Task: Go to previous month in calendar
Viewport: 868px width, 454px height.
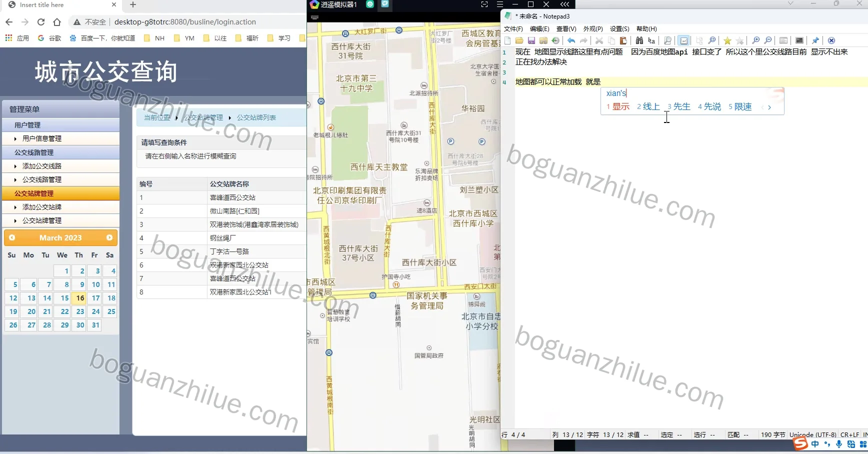Action: pyautogui.click(x=12, y=238)
